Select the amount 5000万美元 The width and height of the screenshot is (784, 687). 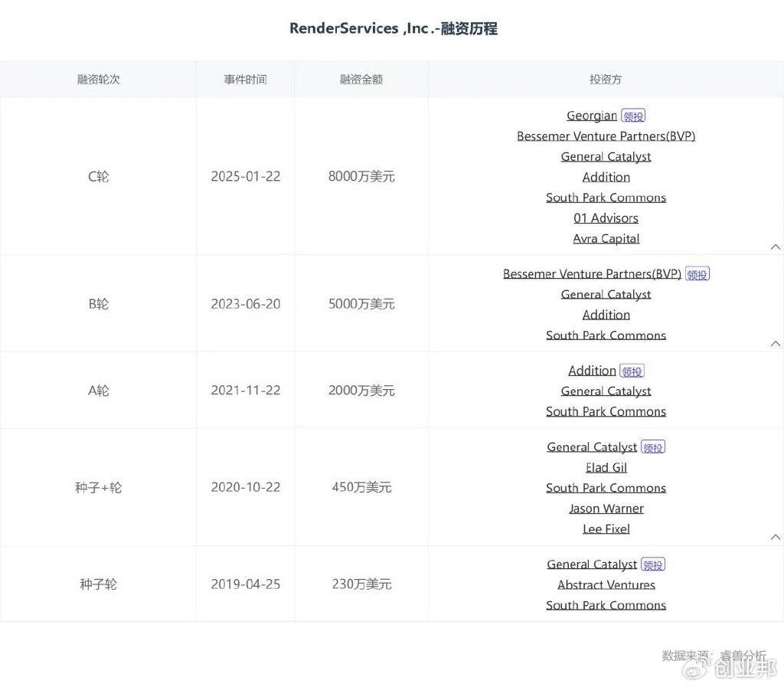pyautogui.click(x=361, y=304)
